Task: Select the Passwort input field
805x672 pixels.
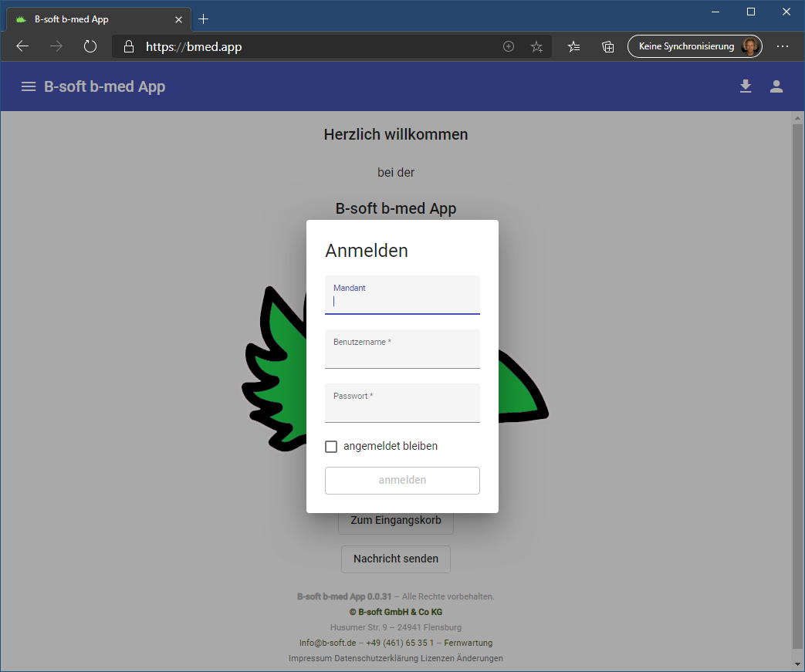Action: coord(402,409)
